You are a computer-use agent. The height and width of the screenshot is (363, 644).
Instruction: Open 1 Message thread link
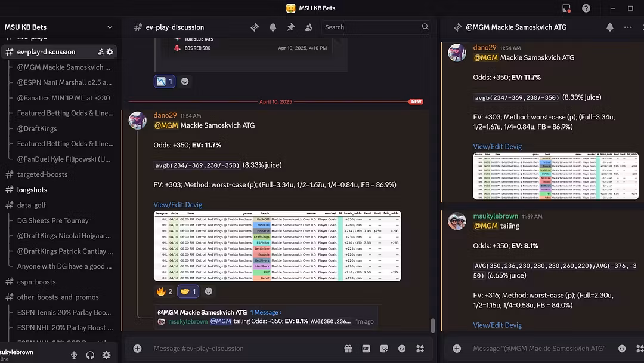266,312
